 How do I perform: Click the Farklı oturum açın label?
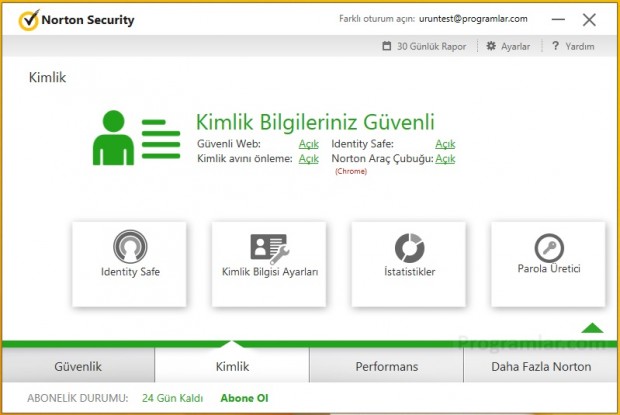[377, 19]
